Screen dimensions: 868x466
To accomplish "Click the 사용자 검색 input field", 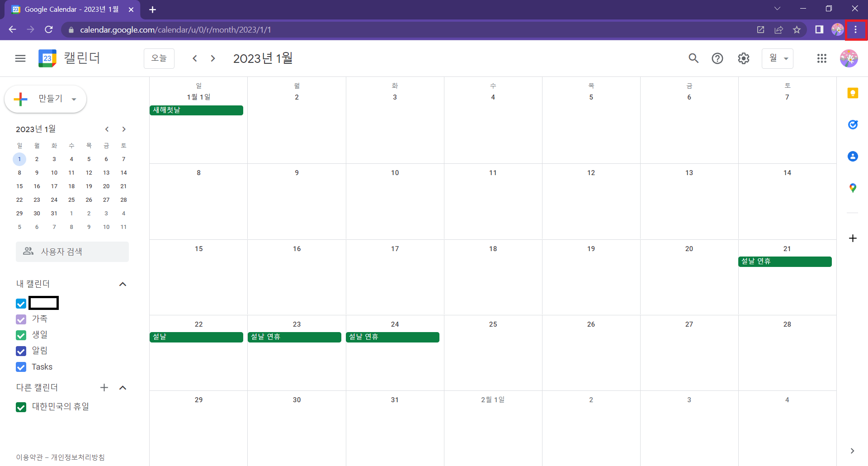I will pyautogui.click(x=72, y=252).
